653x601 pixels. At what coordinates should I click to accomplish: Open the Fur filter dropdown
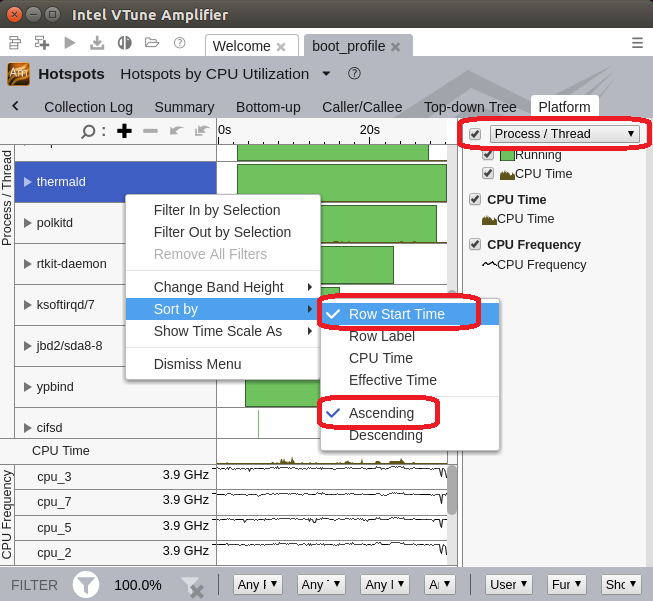coord(566,585)
